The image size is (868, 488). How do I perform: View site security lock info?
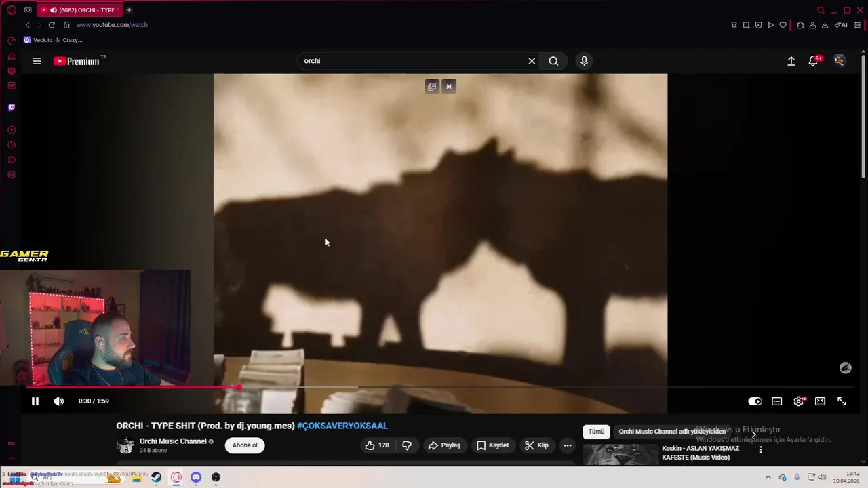66,25
